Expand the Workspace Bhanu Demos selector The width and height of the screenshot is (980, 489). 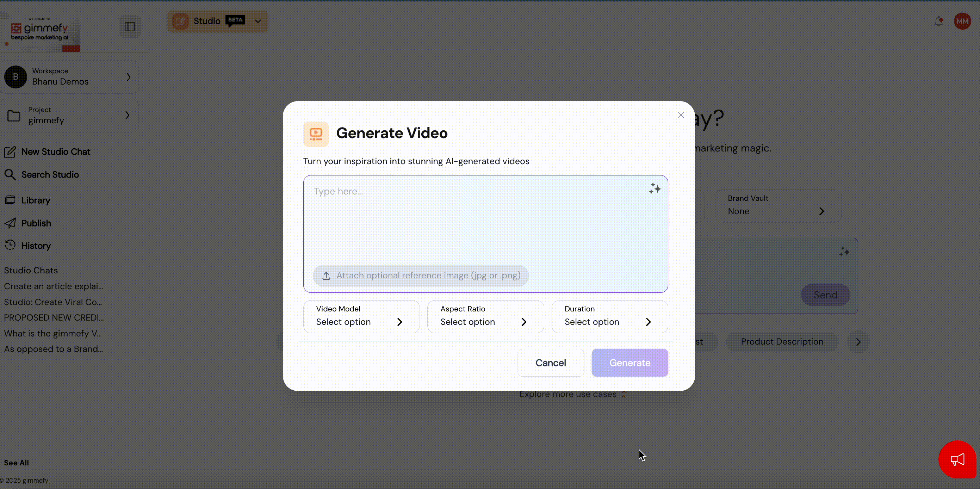tap(70, 77)
